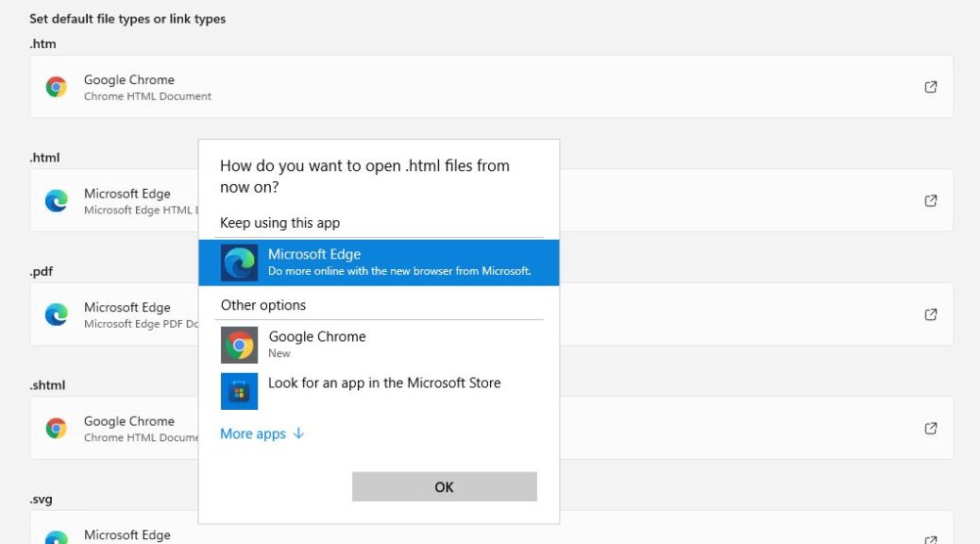The image size is (980, 544).
Task: Click the 'How do you want to open .html files' title
Action: [365, 177]
